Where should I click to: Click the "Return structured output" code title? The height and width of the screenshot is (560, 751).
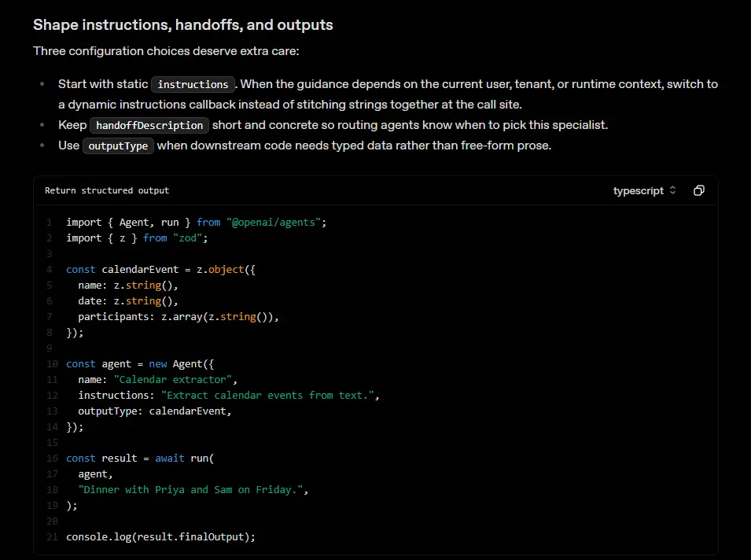107,190
